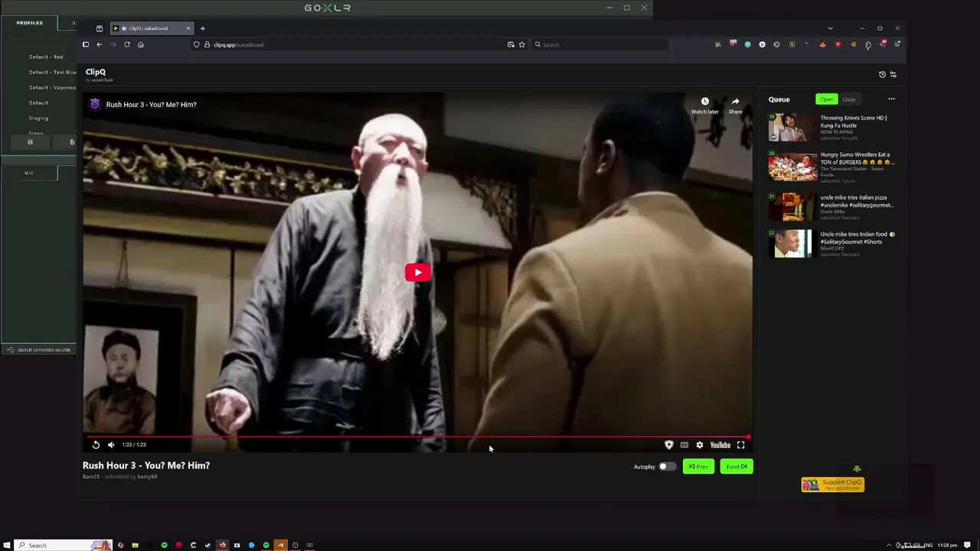Screen dimensions: 980x551
Task: Select the Throwing Knives Scene queue thumbnail
Action: click(x=792, y=128)
